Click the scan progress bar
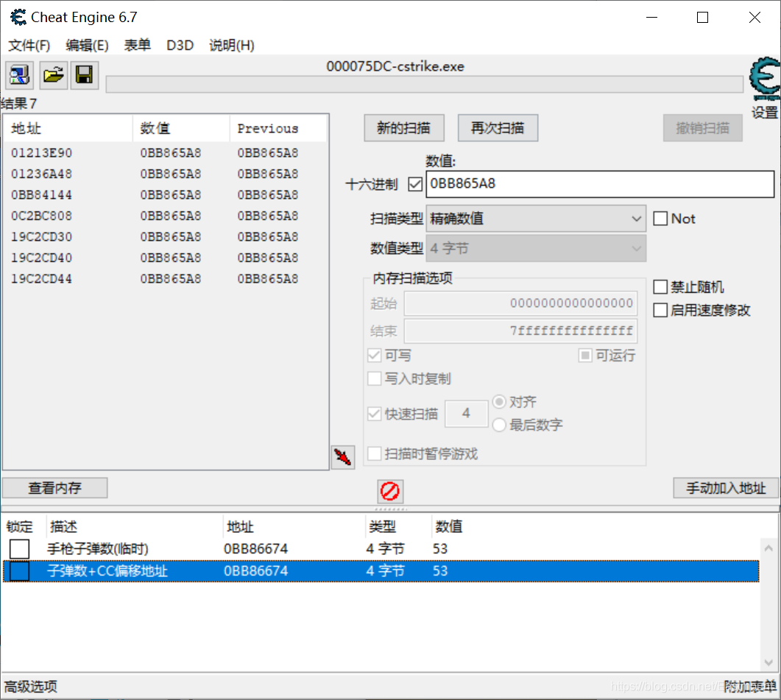The image size is (781, 700). (425, 84)
